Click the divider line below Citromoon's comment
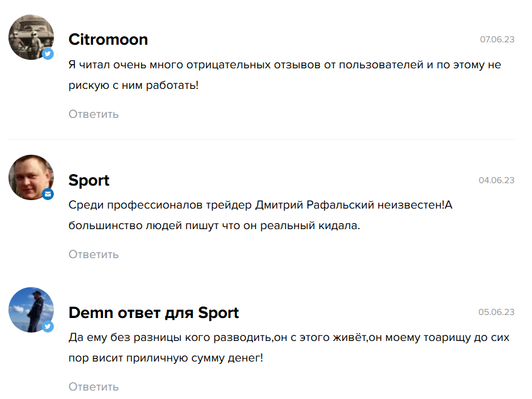Viewport: 532px width, 399px height. pyautogui.click(x=262, y=140)
